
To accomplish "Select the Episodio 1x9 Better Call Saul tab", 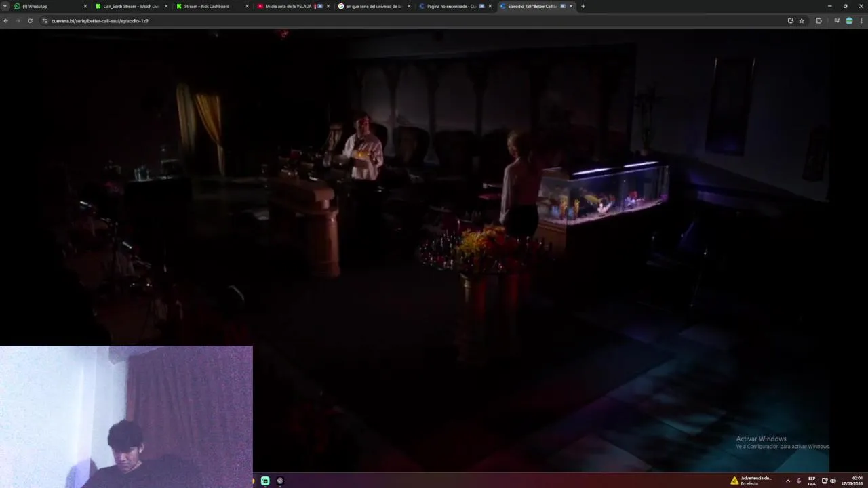I will tap(536, 6).
